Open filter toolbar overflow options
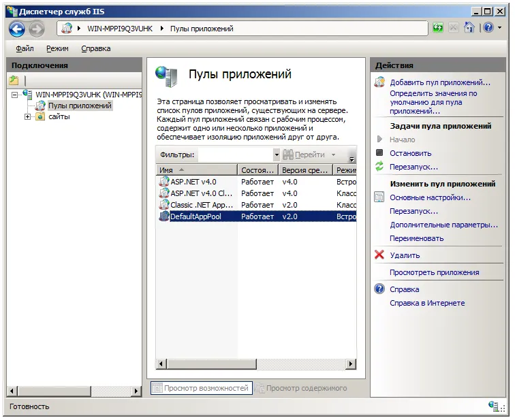This screenshot has height=420, width=515. click(x=352, y=159)
